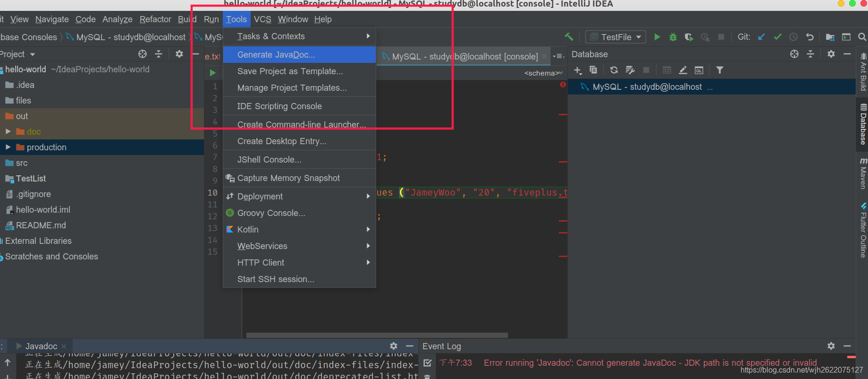Open the Project panel settings gear
The height and width of the screenshot is (379, 868).
pos(179,54)
